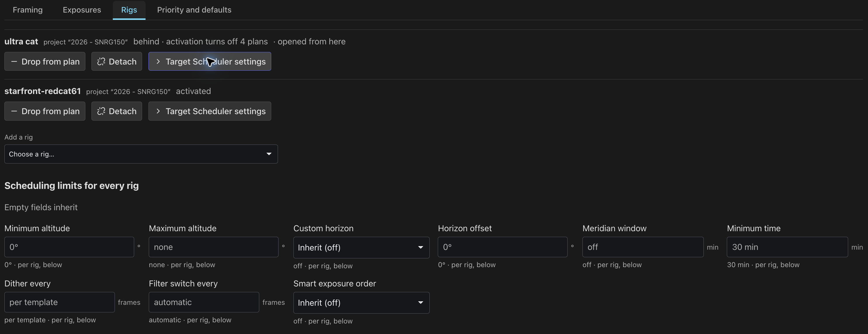Click the 'starfront-redcat61' rig name
The width and height of the screenshot is (868, 334).
pyautogui.click(x=42, y=91)
